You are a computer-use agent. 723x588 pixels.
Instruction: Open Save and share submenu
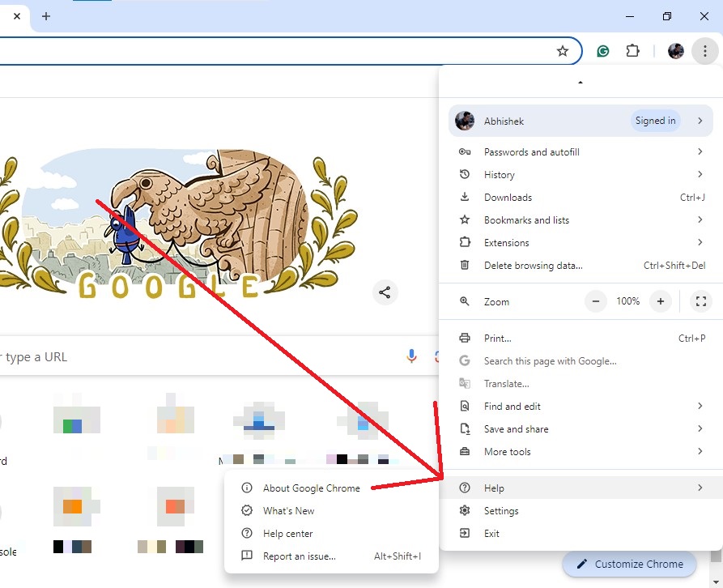(581, 429)
